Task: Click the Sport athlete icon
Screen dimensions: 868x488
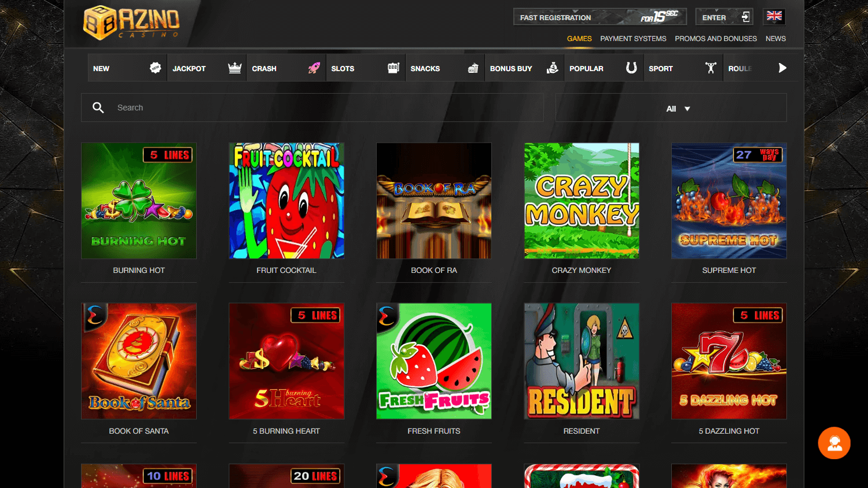Action: pos(711,68)
